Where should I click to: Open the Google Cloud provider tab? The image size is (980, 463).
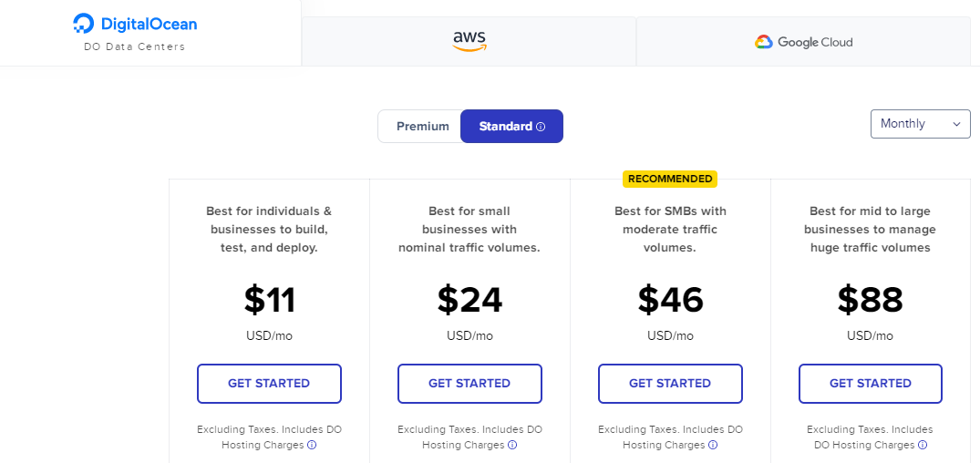click(x=803, y=42)
